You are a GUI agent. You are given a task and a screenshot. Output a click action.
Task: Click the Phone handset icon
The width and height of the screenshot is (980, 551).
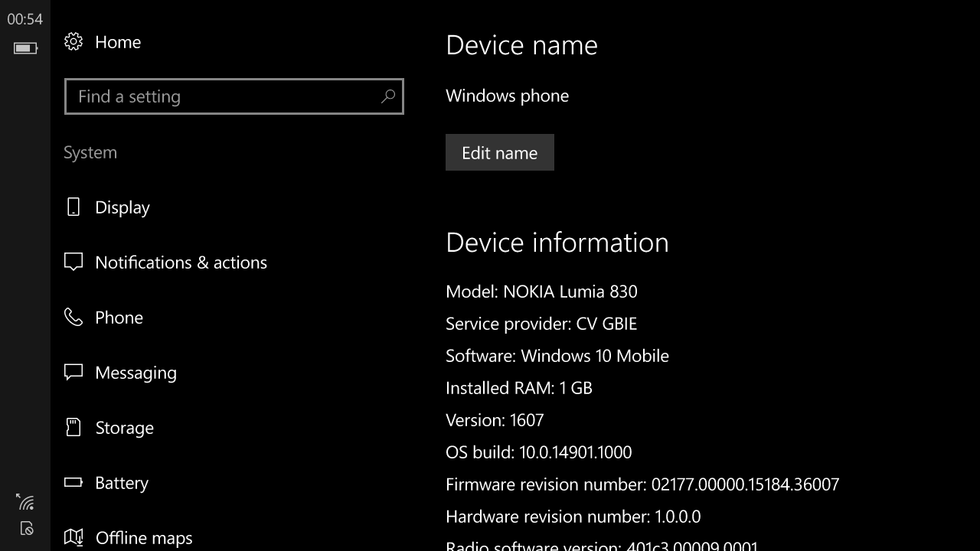[73, 318]
